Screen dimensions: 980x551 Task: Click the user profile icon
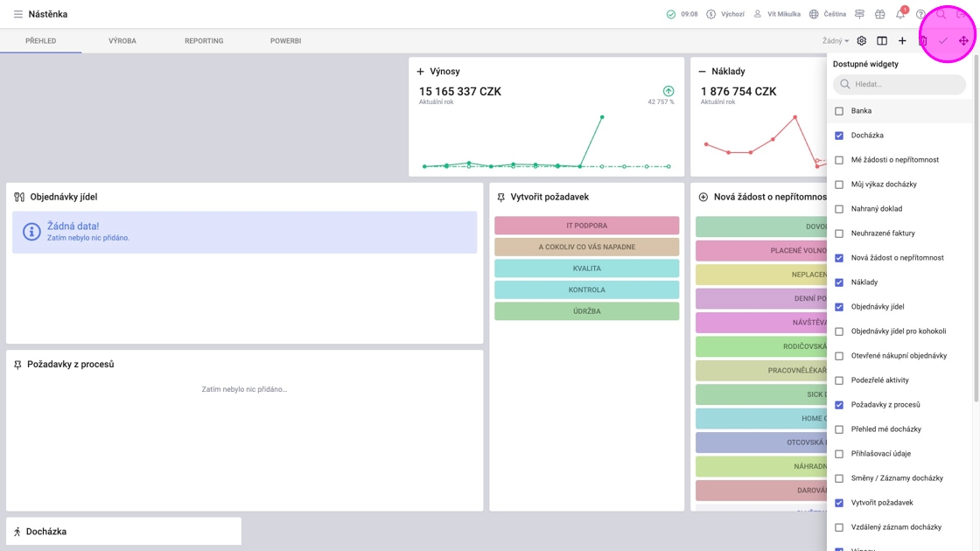tap(757, 14)
